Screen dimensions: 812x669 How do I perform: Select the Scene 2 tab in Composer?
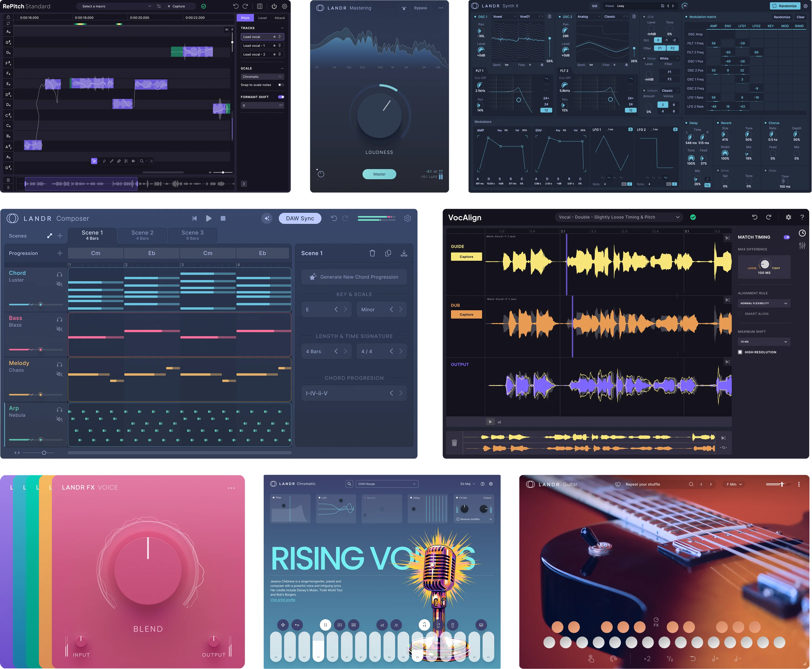[x=142, y=235]
